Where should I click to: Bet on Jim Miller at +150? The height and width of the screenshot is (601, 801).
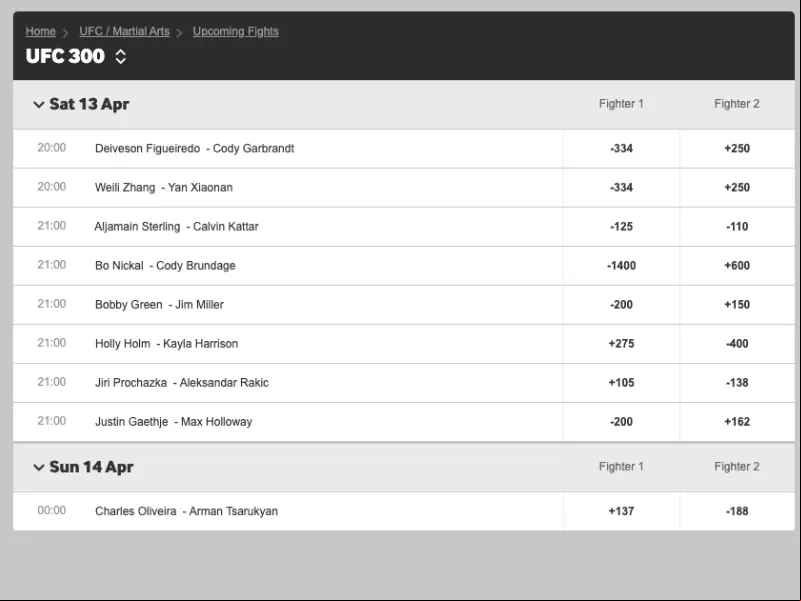[737, 305]
